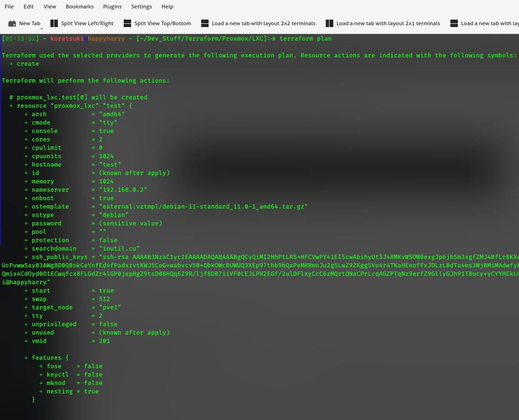Click the searchdomain value "inutil.cu"
This screenshot has width=519, height=420.
click(119, 249)
